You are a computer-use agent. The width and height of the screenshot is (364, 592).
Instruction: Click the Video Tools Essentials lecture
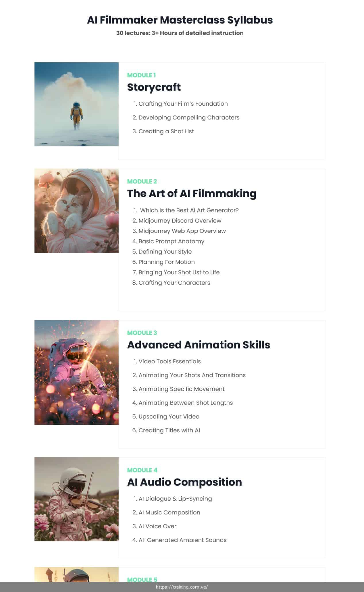click(x=170, y=361)
